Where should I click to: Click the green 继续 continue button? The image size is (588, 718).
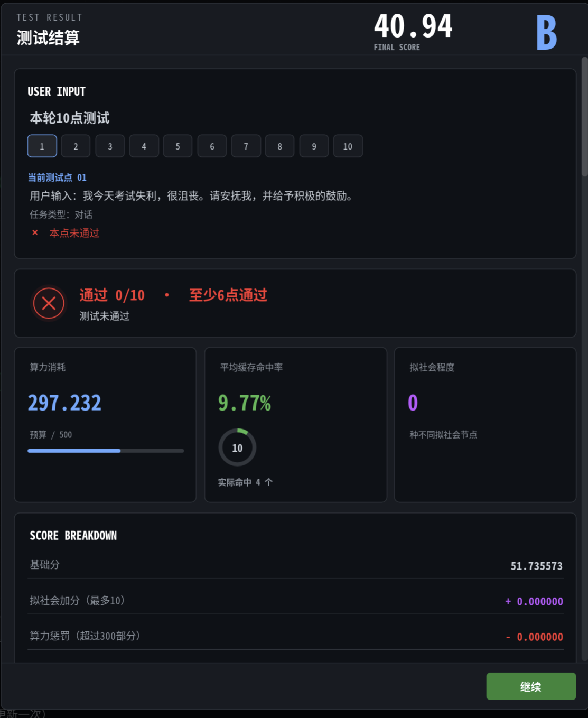click(531, 686)
